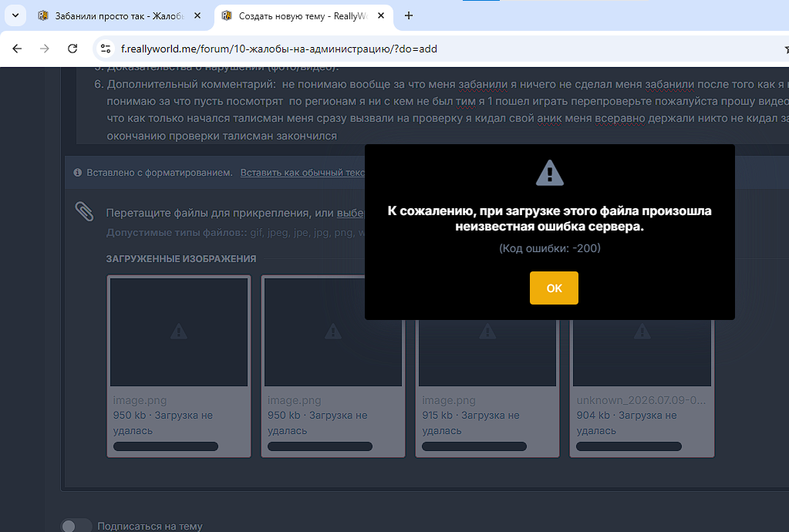Click warning icon on 915 kb image
The width and height of the screenshot is (789, 532).
(487, 332)
